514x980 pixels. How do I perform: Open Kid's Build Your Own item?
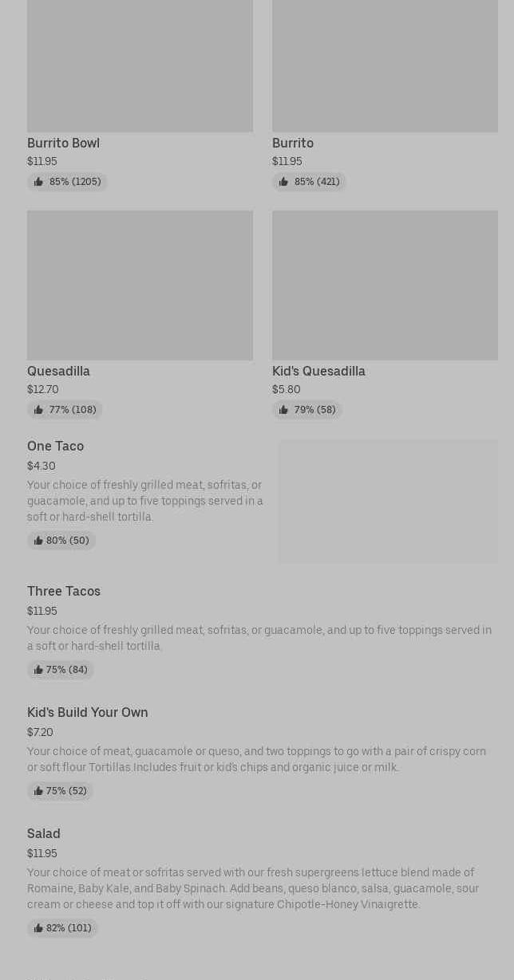click(88, 712)
